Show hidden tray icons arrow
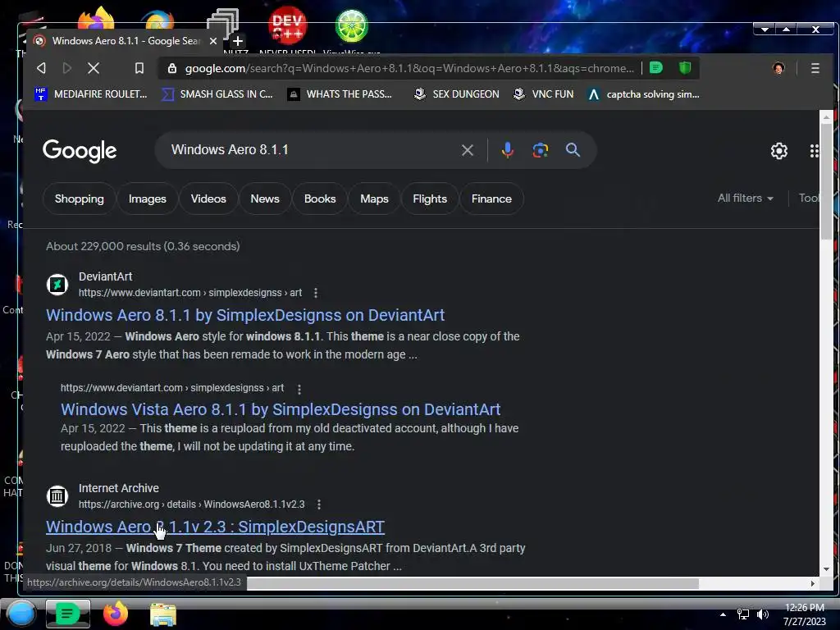 [x=723, y=614]
